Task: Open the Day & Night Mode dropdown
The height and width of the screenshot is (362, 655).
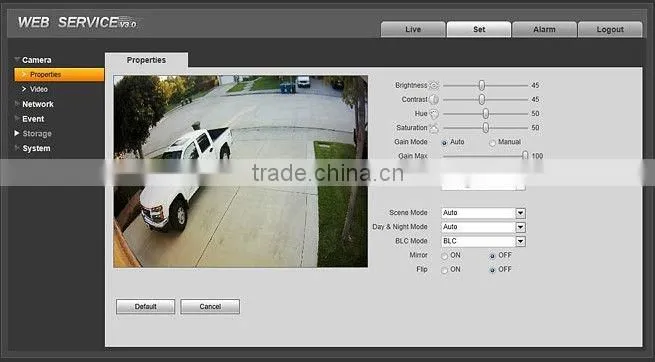Action: 520,227
